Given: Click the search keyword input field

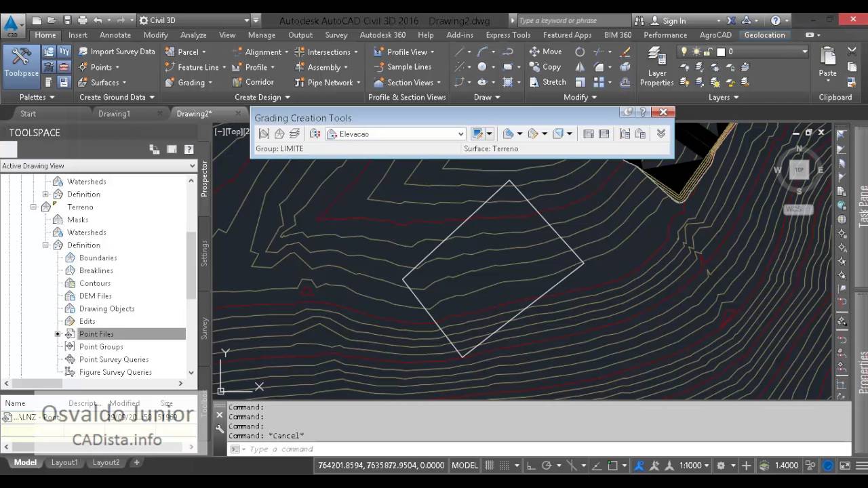Looking at the screenshot, I should (574, 21).
